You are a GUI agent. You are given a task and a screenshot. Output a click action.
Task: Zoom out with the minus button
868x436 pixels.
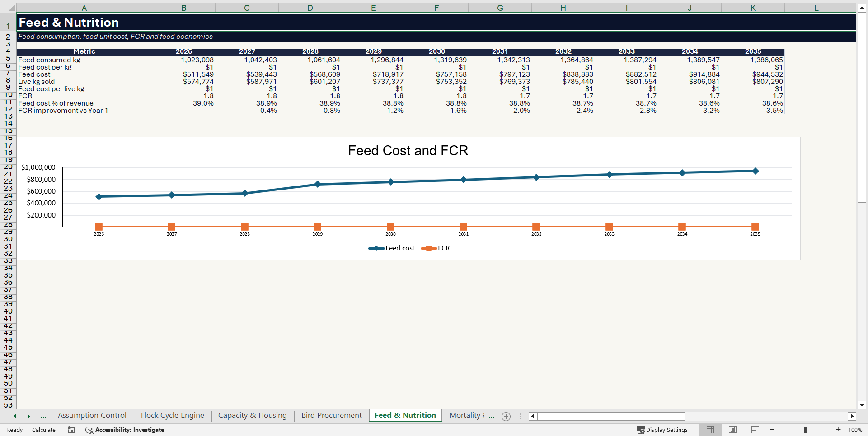pos(772,430)
